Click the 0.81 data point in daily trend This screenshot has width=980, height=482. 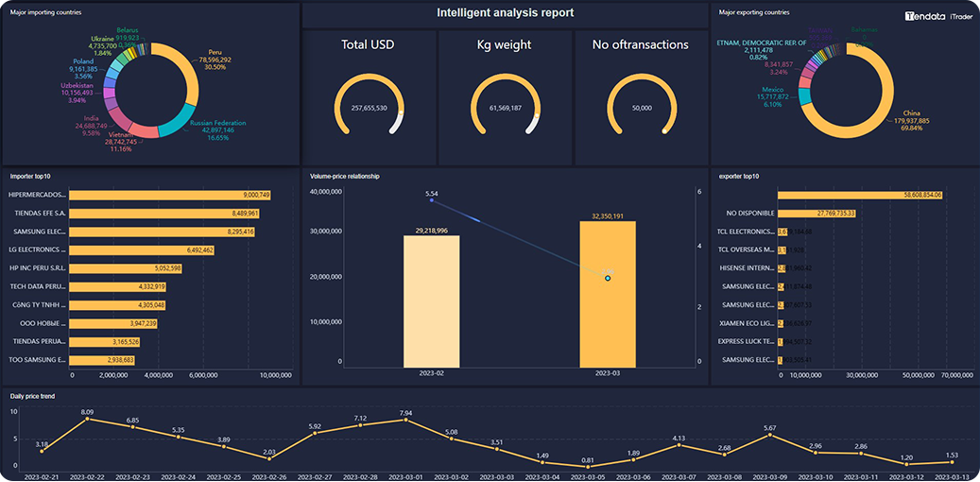coord(588,466)
